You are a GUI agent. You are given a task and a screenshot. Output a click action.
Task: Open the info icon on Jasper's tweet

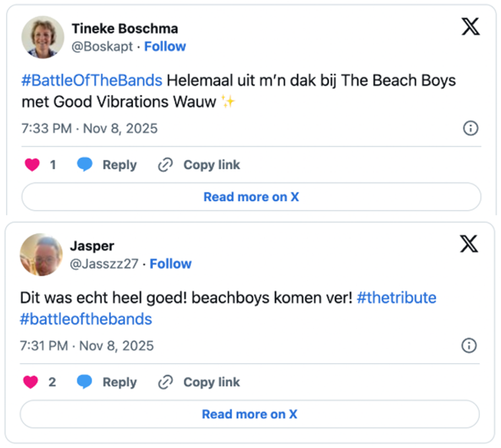469,346
